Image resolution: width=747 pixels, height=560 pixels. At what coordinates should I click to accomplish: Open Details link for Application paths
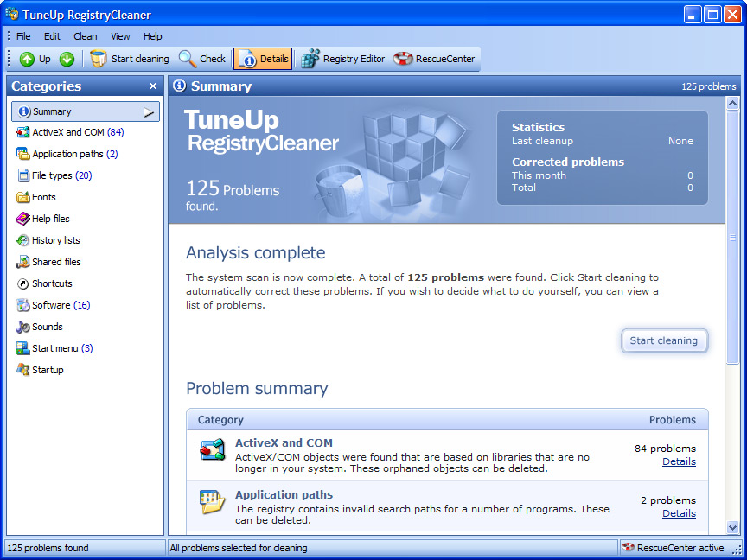point(679,513)
